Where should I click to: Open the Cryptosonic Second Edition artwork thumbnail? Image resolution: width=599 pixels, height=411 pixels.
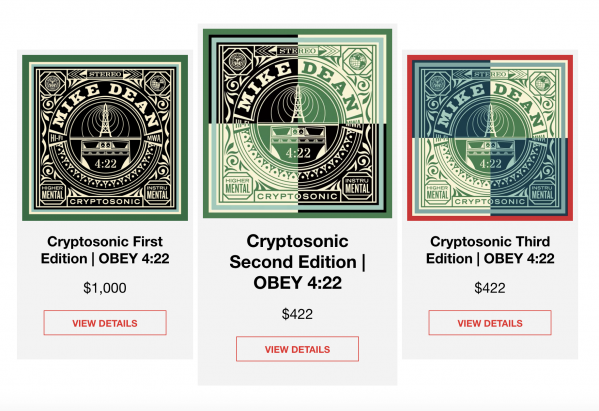(x=297, y=123)
